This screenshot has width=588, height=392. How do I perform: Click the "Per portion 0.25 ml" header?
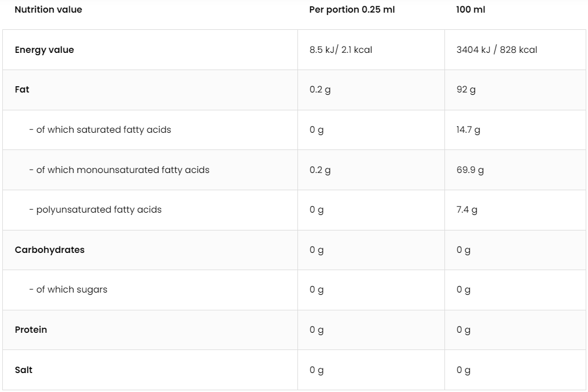point(351,10)
